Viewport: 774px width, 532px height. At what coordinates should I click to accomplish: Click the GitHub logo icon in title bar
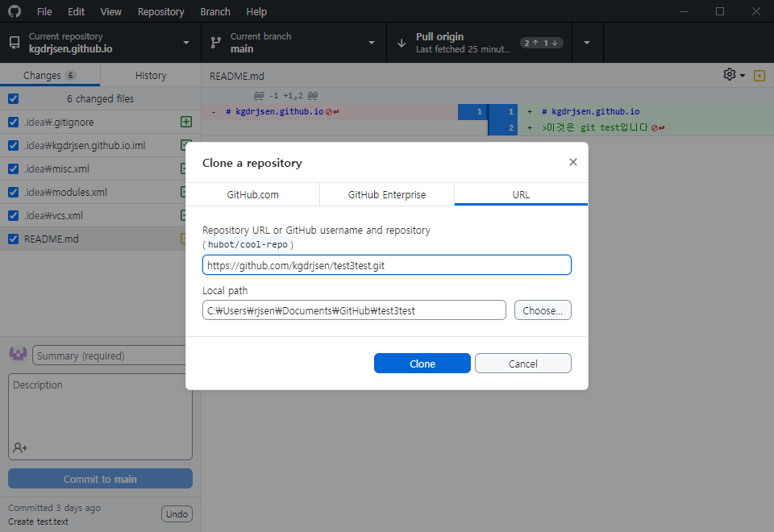click(x=15, y=10)
